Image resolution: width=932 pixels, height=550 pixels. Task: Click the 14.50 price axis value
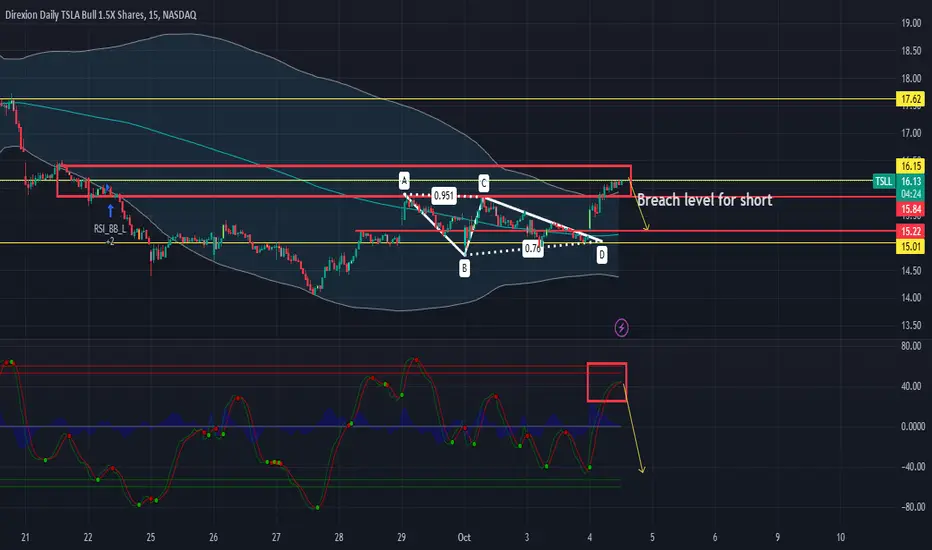point(911,271)
